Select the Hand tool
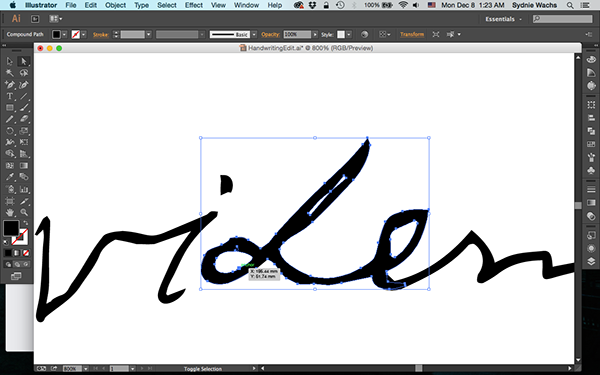 tap(10, 212)
